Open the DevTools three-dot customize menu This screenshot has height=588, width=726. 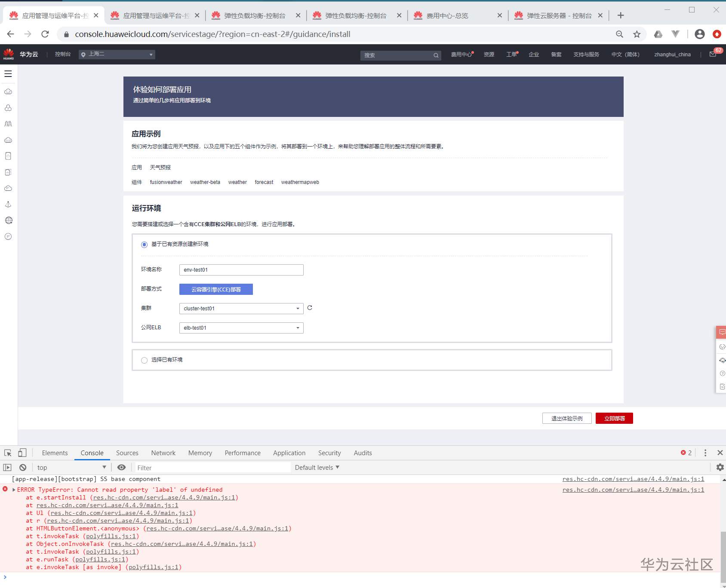click(x=705, y=453)
